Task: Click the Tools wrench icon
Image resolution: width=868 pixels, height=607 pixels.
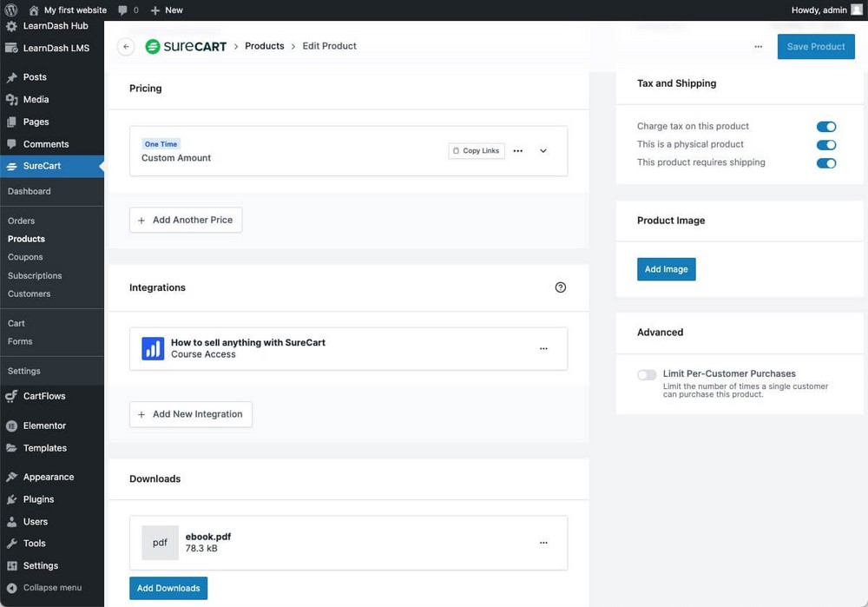Action: pyautogui.click(x=11, y=544)
